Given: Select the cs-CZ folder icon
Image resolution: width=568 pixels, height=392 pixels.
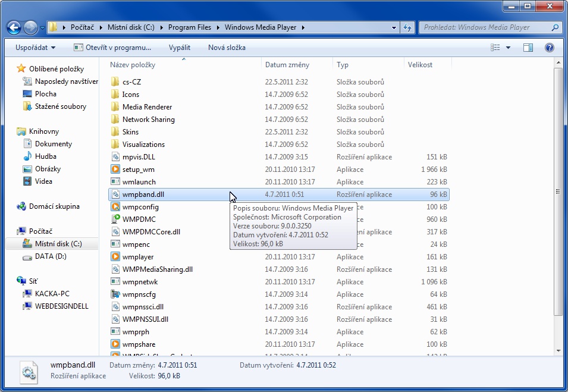Looking at the screenshot, I should coord(115,82).
